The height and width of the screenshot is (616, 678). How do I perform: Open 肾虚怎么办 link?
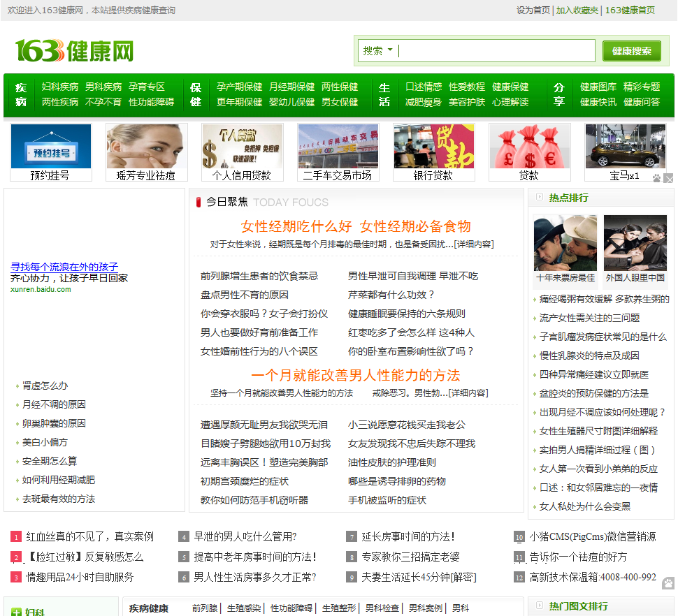click(45, 386)
